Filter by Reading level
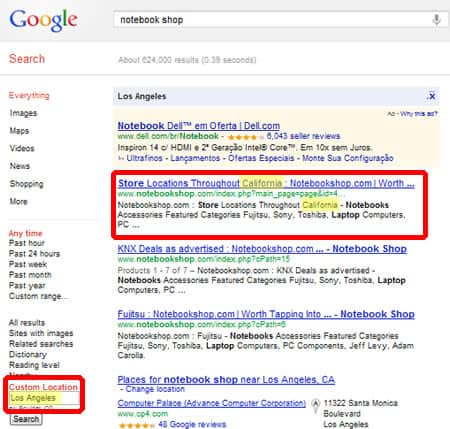Image resolution: width=450 pixels, height=429 pixels. [34, 365]
